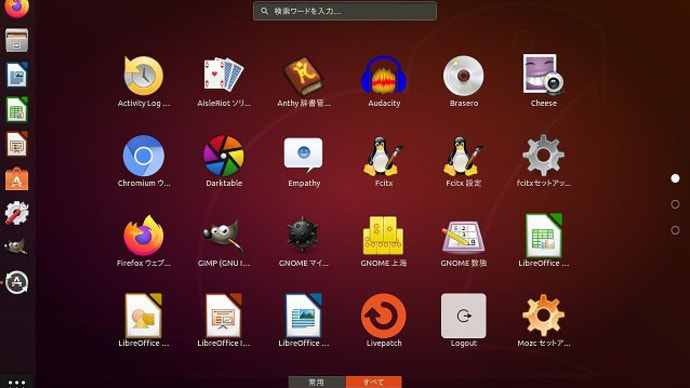690x388 pixels.
Task: Go to first app grid page
Action: click(675, 178)
